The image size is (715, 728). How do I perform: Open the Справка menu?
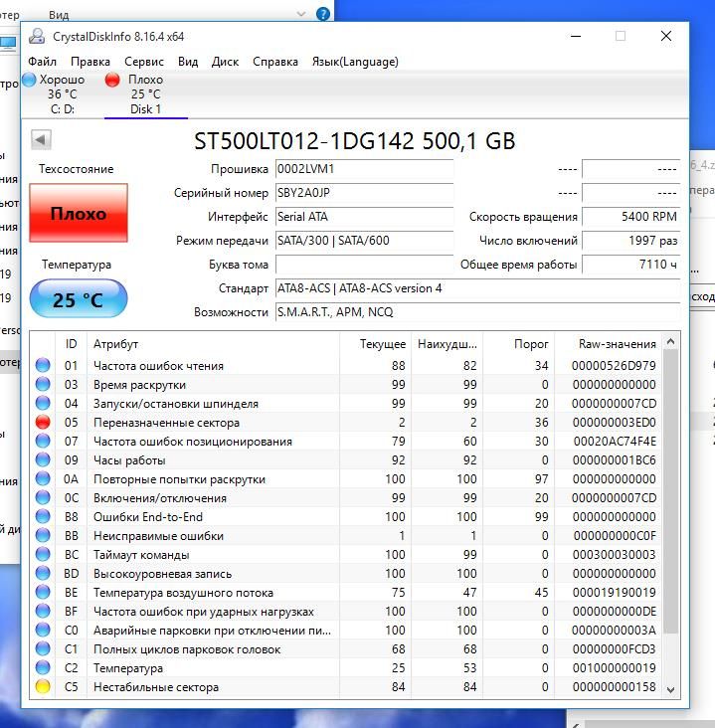click(x=274, y=62)
